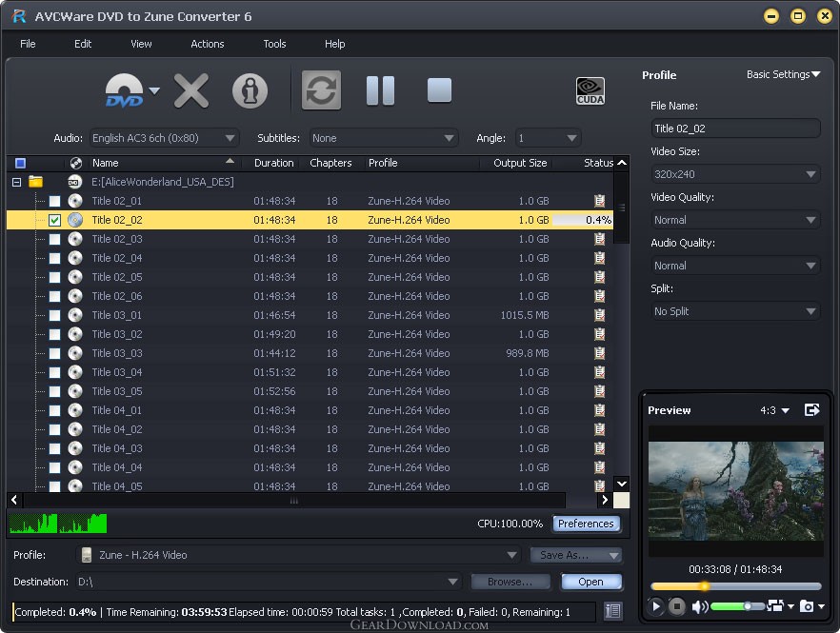Collapse the DVD root tree node

point(16,182)
